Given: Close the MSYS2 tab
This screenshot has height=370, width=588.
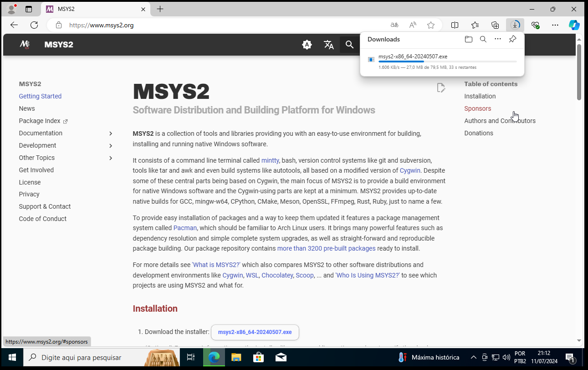Looking at the screenshot, I should [143, 9].
